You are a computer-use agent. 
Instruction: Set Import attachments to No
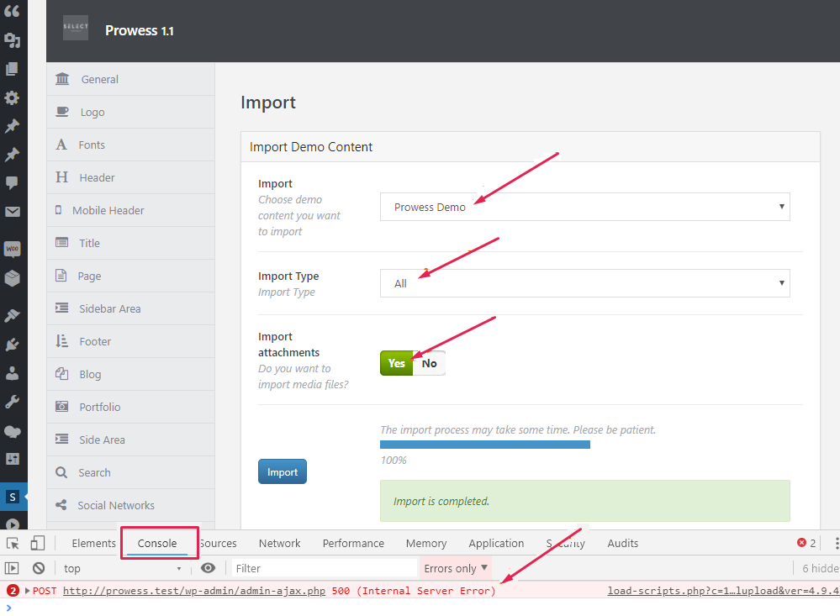click(x=429, y=363)
